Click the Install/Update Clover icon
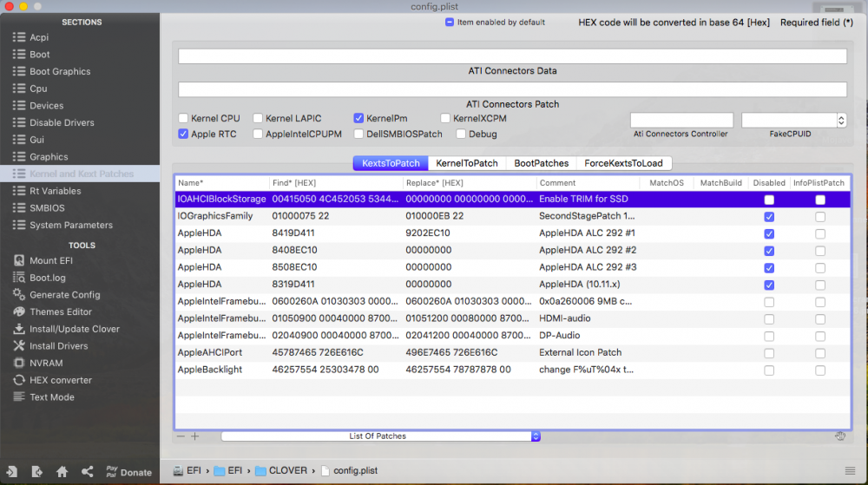 click(x=19, y=329)
